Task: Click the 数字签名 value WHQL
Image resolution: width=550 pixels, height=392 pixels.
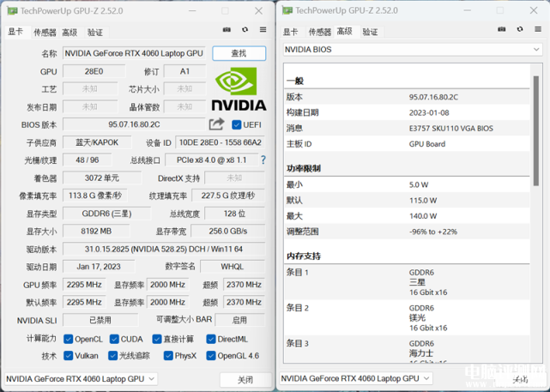Action: coord(233,267)
